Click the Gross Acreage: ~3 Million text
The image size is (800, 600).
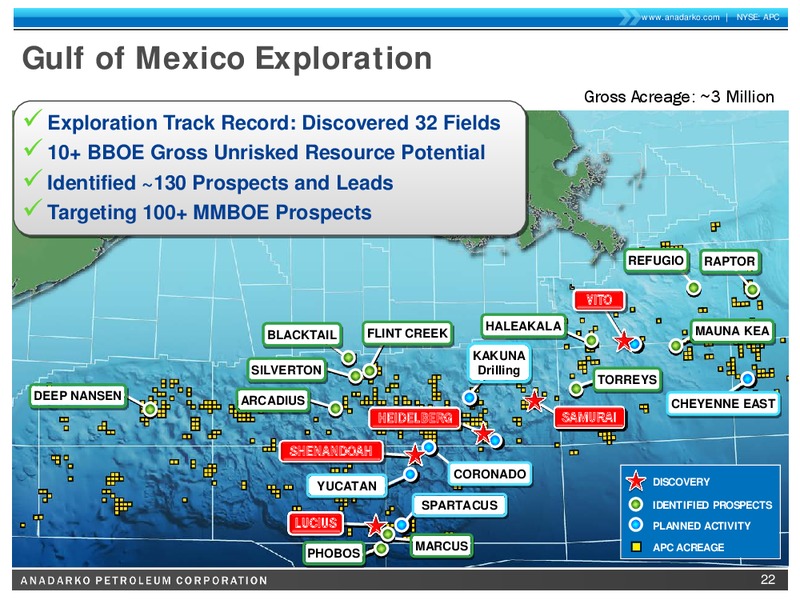click(x=679, y=96)
